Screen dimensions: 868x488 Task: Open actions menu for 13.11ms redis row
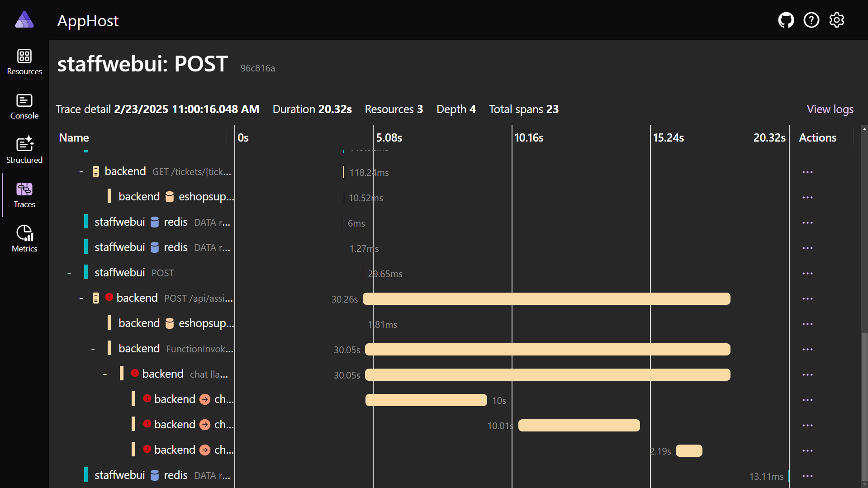point(807,476)
